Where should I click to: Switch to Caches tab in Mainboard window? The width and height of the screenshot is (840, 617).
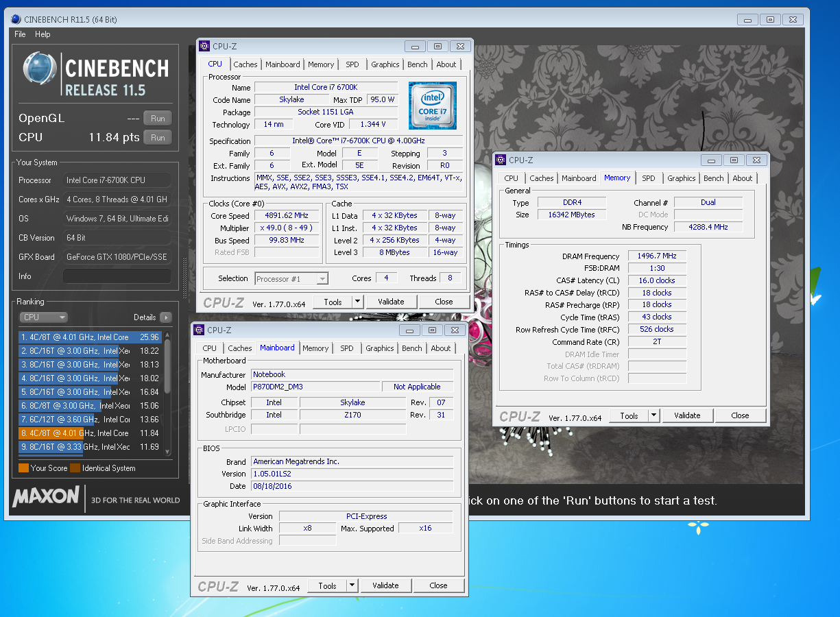point(240,348)
